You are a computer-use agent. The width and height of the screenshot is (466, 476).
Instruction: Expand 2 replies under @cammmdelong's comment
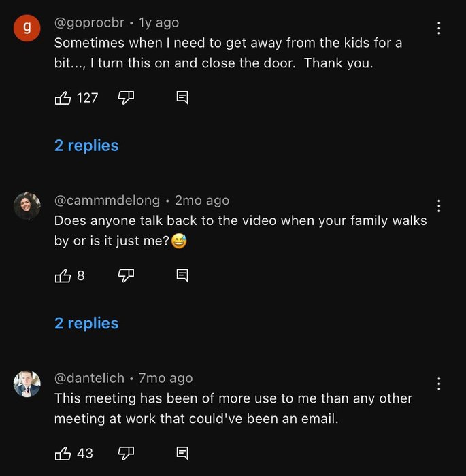(86, 323)
